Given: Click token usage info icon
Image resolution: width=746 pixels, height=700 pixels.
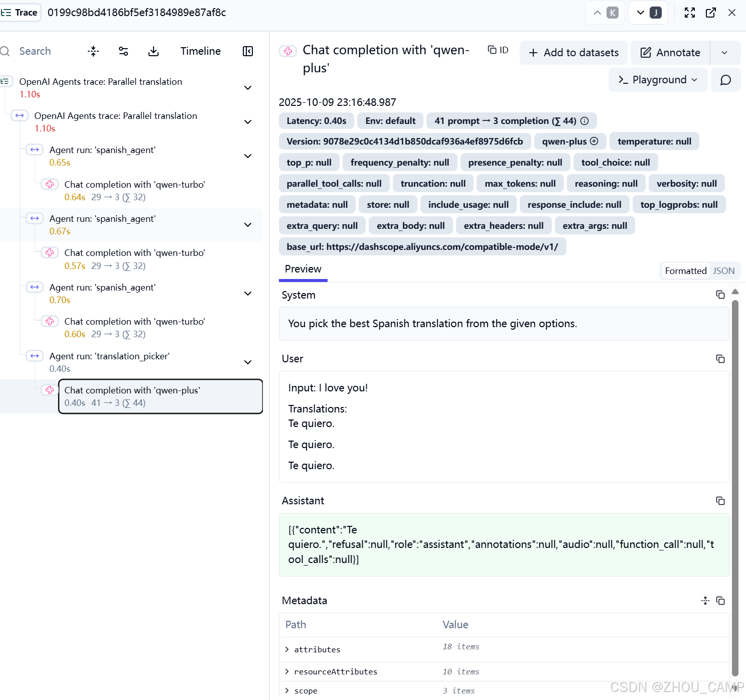Looking at the screenshot, I should 584,121.
